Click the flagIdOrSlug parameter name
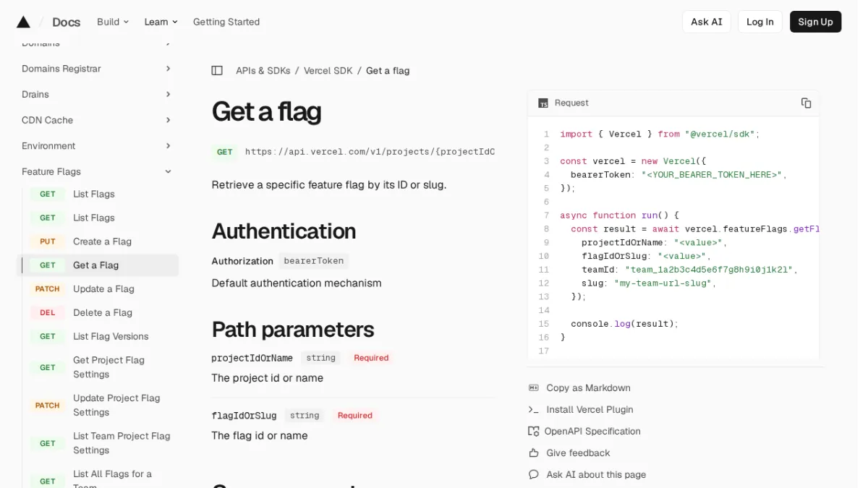The width and height of the screenshot is (868, 488). 244,416
